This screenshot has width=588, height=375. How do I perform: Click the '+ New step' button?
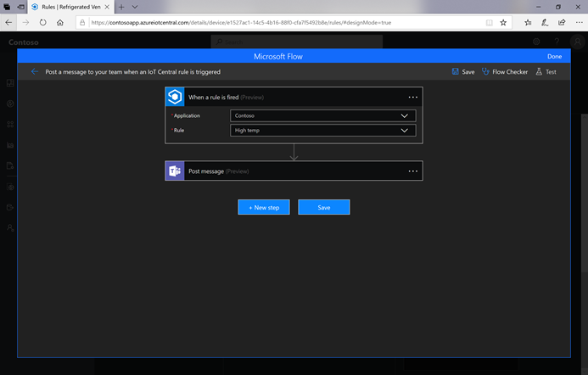click(x=264, y=207)
